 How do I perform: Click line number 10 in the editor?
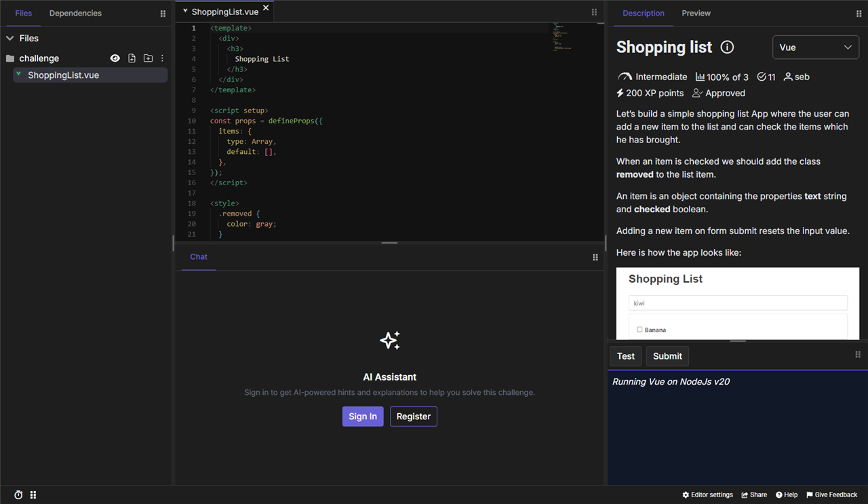pos(192,121)
